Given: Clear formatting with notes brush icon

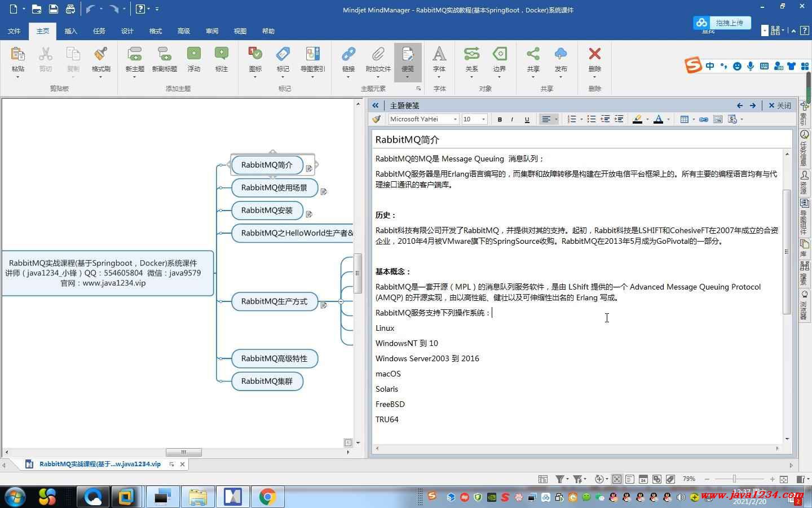Looking at the screenshot, I should point(376,119).
